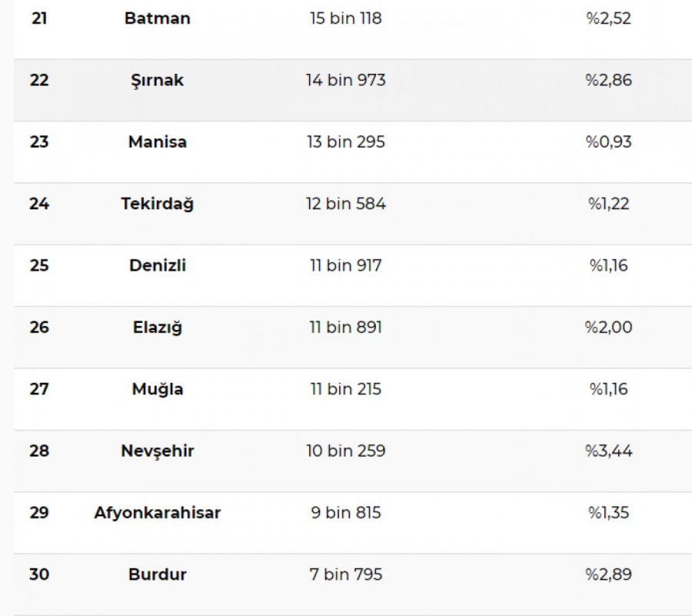Image resolution: width=692 pixels, height=616 pixels.
Task: Select Tekirdağ in the table
Action: click(x=157, y=204)
